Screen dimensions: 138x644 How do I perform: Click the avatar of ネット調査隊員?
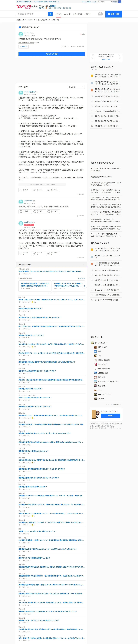coord(21,93)
